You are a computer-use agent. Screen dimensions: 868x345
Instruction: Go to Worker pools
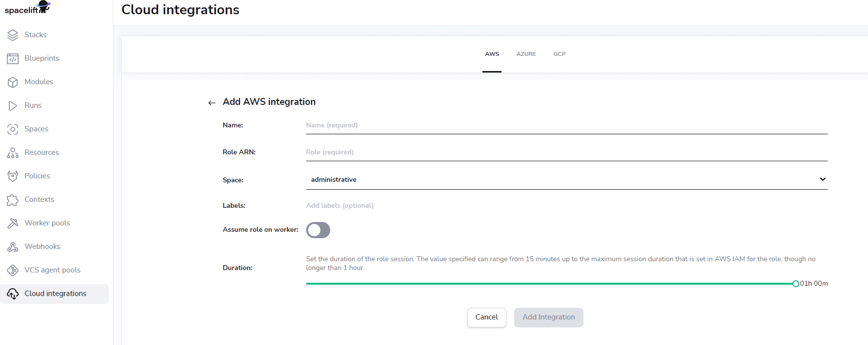click(x=47, y=223)
